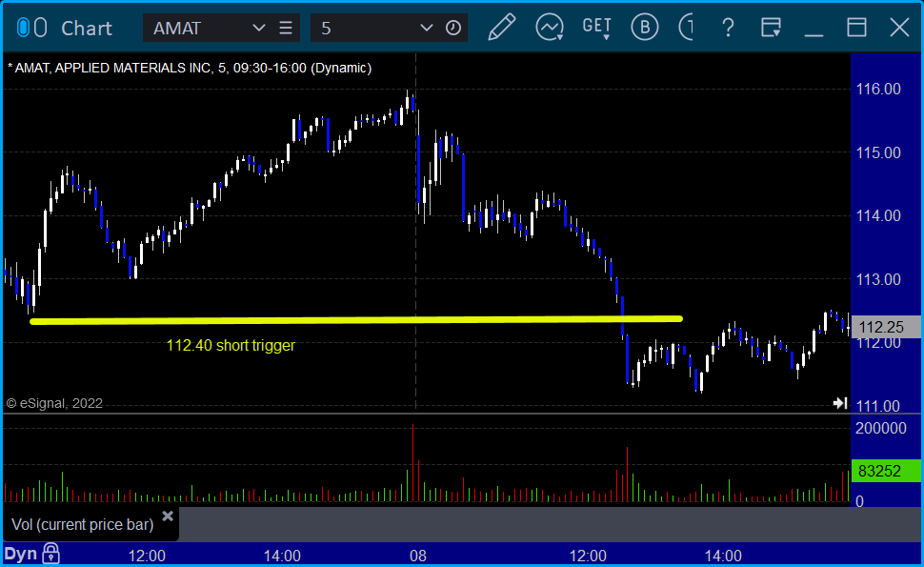924x567 pixels.
Task: Click the 115.00 price axis label
Action: [x=878, y=152]
